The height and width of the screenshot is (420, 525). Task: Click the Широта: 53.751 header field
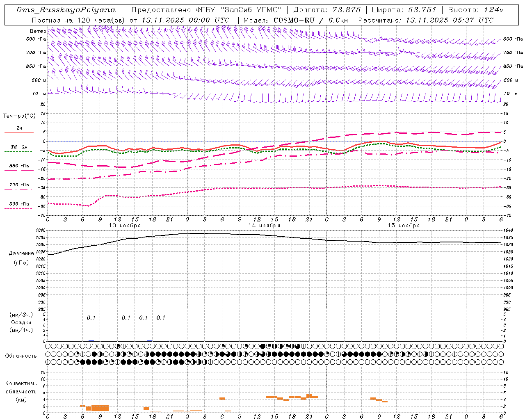click(x=404, y=10)
